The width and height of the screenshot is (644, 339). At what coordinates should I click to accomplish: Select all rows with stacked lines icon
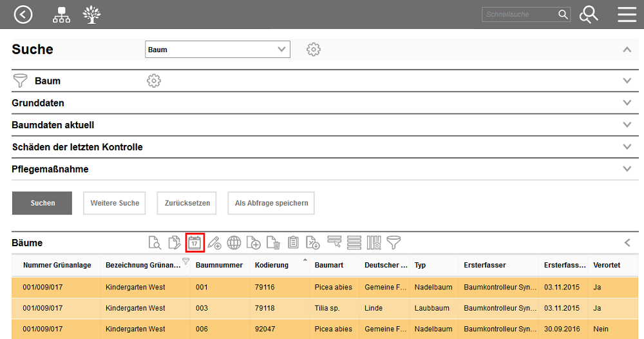[354, 242]
